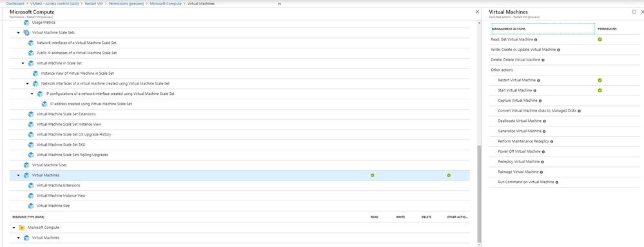The image size is (644, 247).
Task: Click the OTHER ACTIONS column header
Action: pos(458,217)
